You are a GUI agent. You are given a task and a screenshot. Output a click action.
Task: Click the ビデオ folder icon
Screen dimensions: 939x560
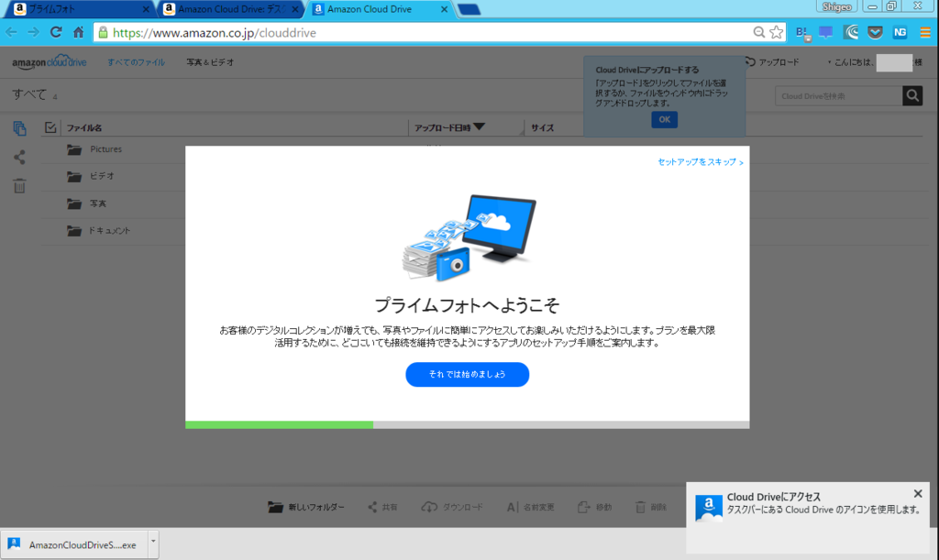tap(74, 176)
